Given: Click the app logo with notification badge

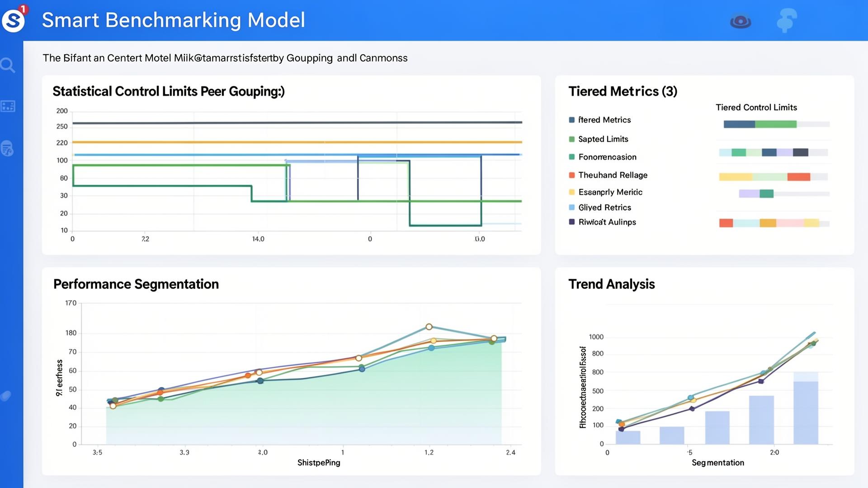Looking at the screenshot, I should 14,19.
